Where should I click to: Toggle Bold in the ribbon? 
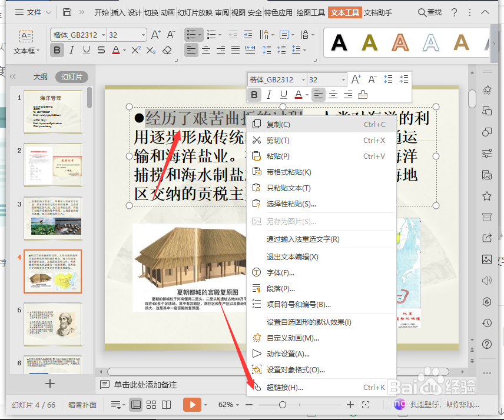pos(57,50)
